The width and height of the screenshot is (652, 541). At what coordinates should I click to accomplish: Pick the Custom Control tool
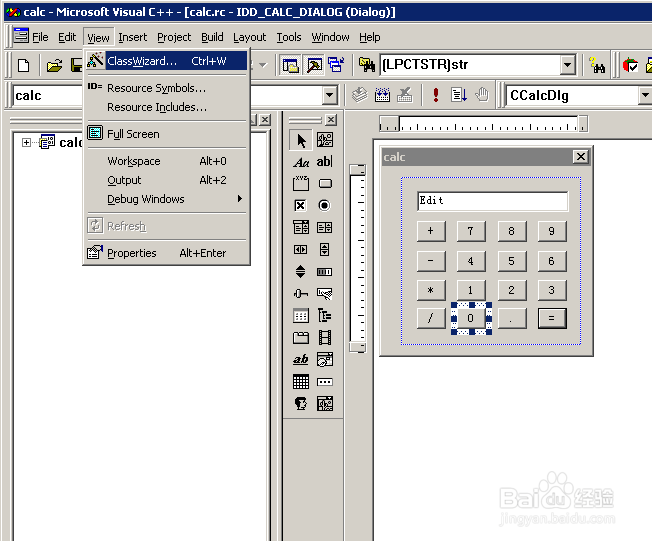pos(301,403)
